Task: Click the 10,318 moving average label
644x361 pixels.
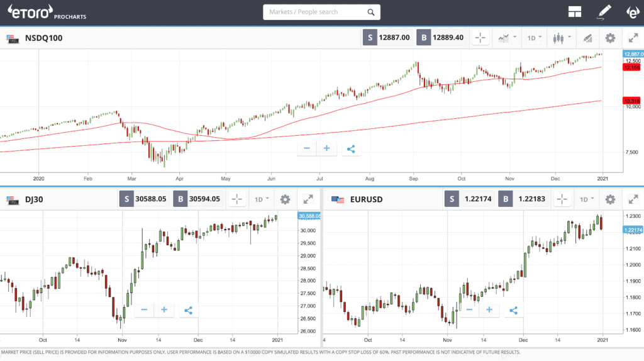Action: pos(631,101)
